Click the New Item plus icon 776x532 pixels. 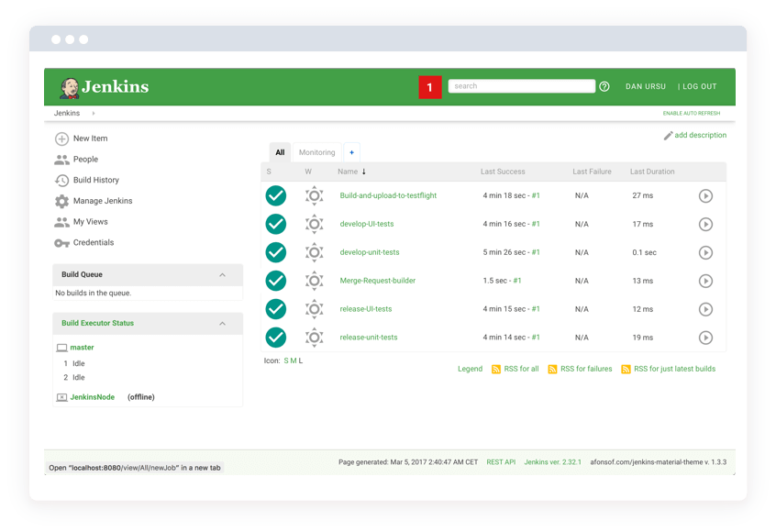point(61,139)
